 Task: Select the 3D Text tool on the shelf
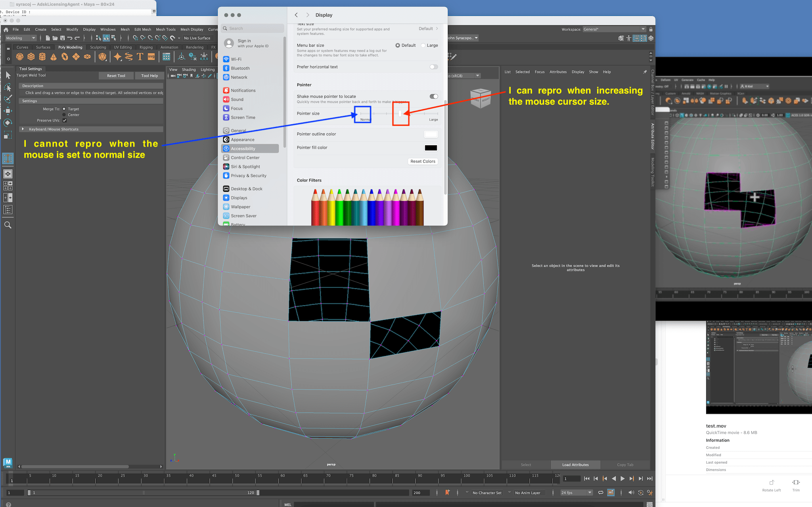tap(140, 57)
